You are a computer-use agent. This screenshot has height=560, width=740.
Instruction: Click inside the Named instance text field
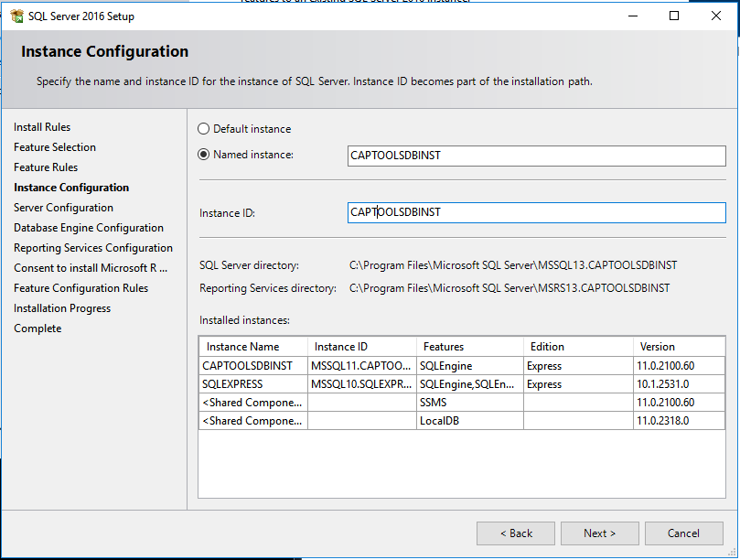[x=535, y=156]
